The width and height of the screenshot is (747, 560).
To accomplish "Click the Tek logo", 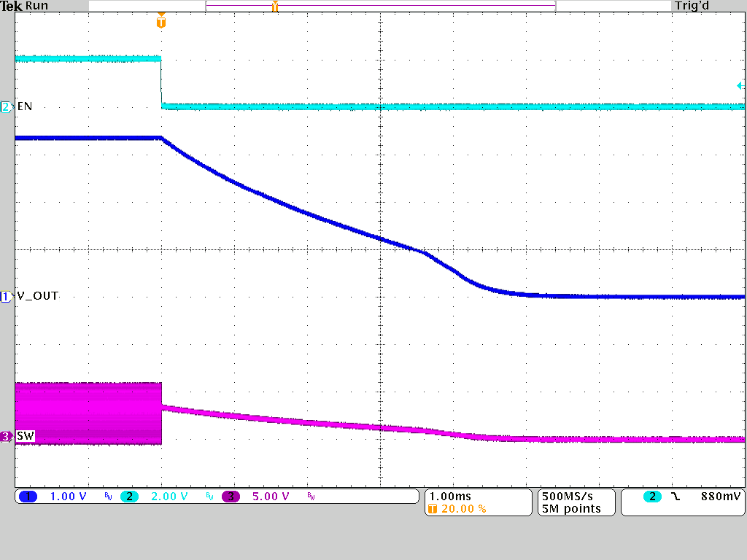I will (x=12, y=6).
